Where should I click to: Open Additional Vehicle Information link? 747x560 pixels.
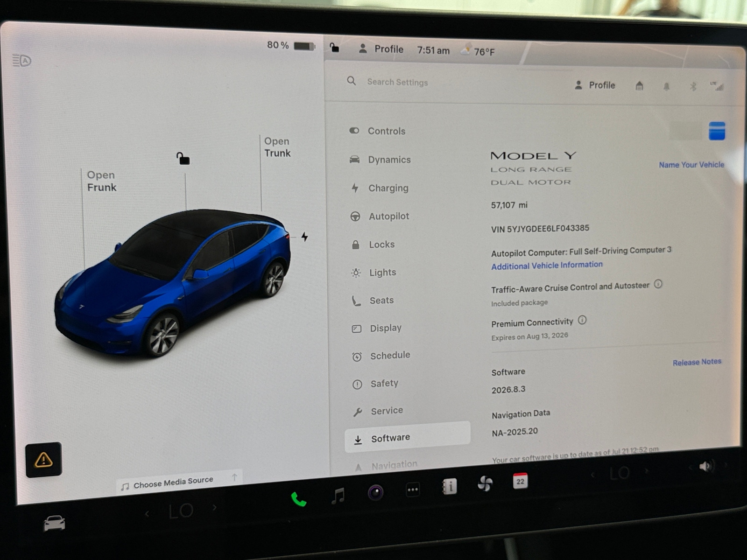[547, 266]
